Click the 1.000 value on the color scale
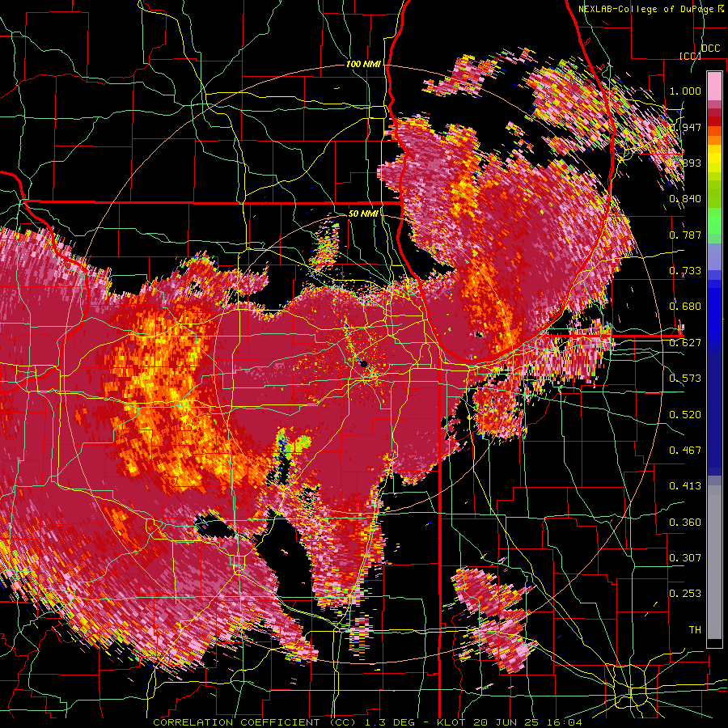This screenshot has height=728, width=728. click(685, 91)
